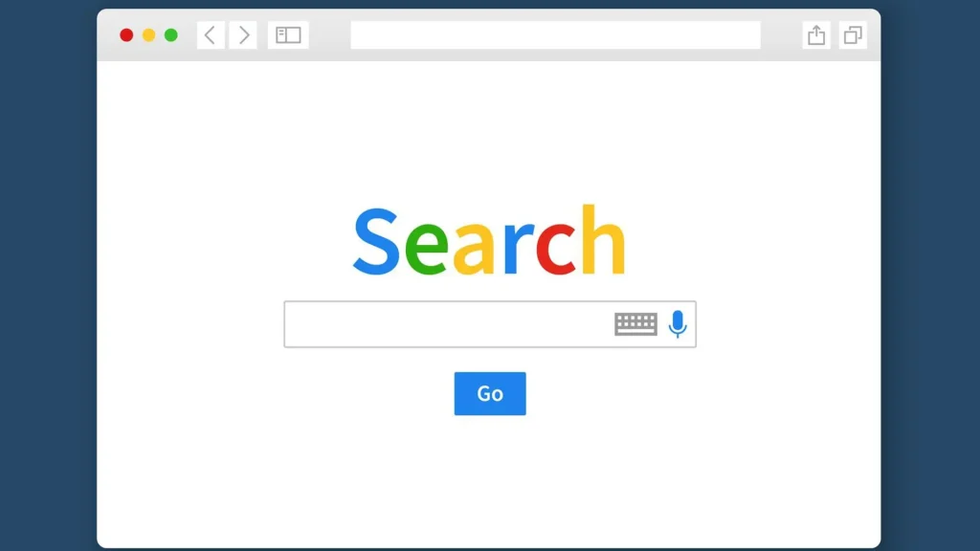Start voice search with the microphone icon

[x=678, y=324]
